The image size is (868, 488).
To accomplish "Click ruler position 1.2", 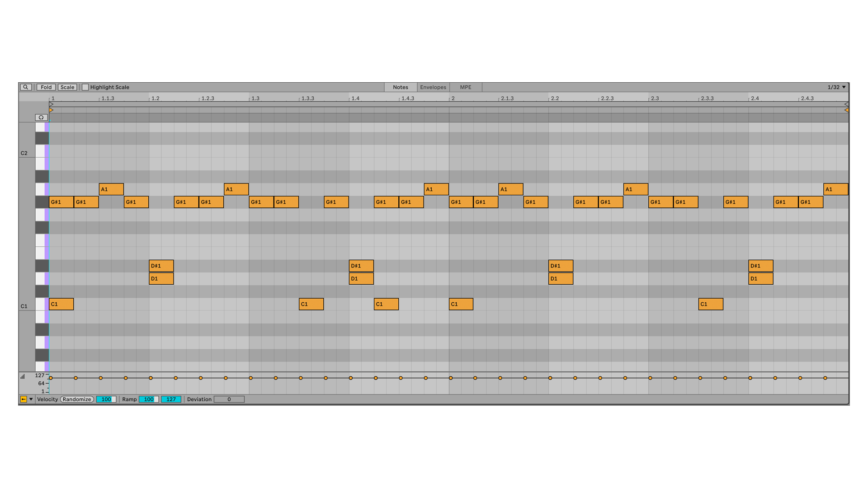I will click(x=155, y=99).
